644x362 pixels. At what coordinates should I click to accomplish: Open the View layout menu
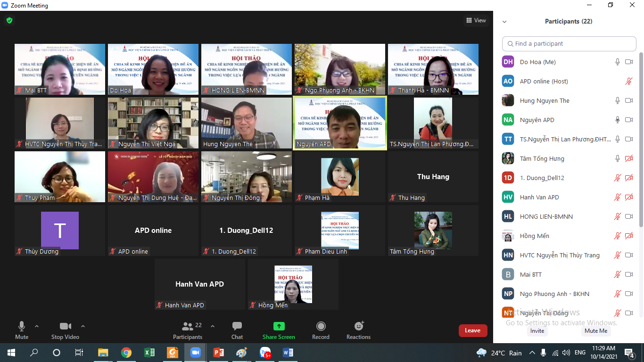pos(476,20)
